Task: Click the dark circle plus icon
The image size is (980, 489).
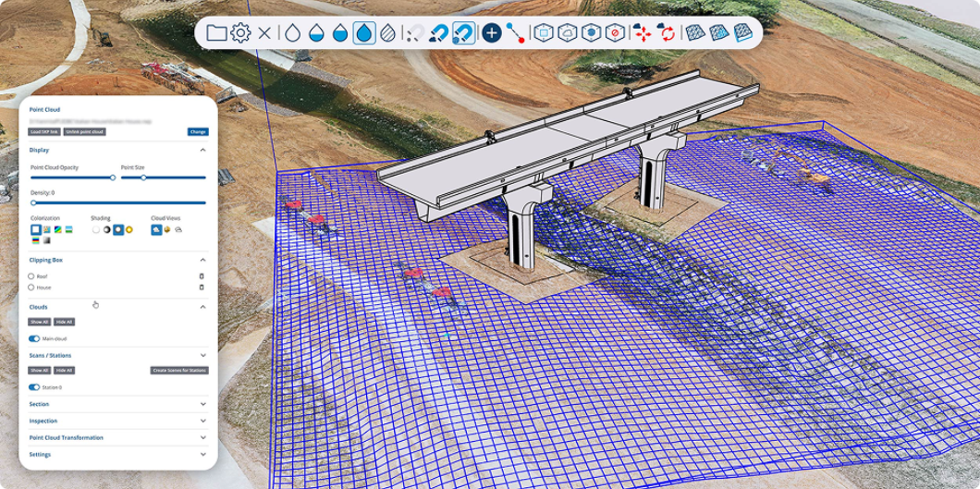Action: (x=492, y=32)
